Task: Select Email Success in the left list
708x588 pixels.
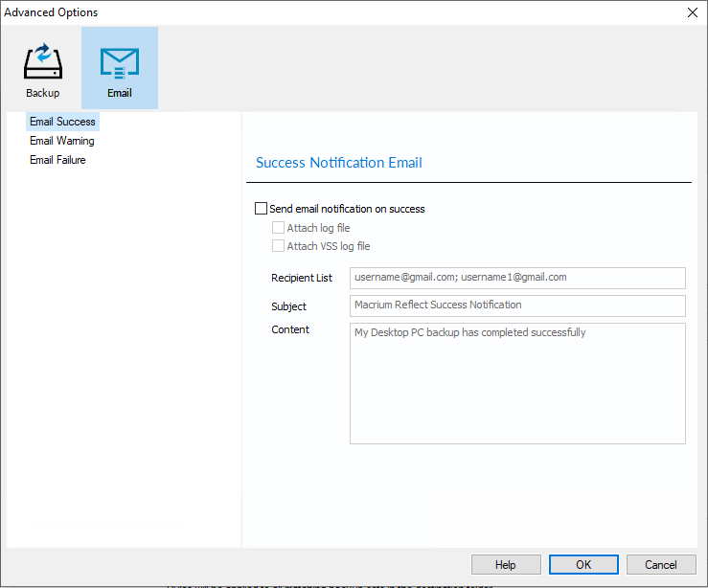Action: pos(62,122)
